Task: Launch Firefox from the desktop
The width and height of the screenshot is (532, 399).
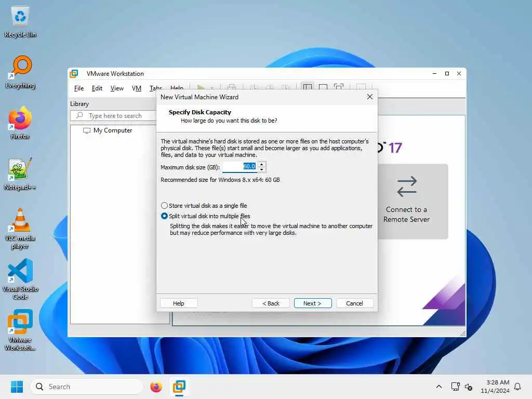Action: click(x=20, y=123)
